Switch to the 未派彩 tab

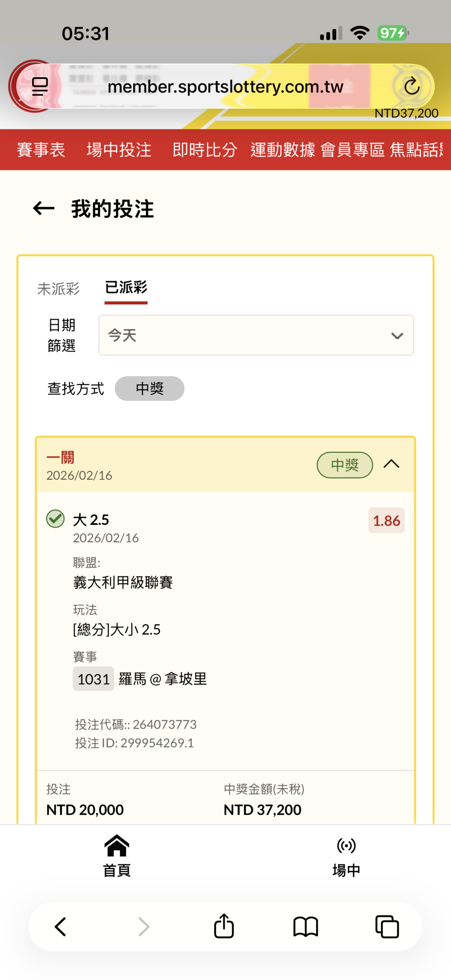click(x=58, y=289)
